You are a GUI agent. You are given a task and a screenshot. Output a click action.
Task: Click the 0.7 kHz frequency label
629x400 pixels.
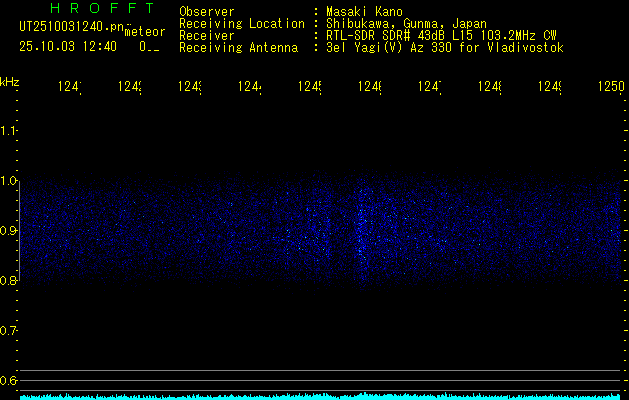[8, 331]
